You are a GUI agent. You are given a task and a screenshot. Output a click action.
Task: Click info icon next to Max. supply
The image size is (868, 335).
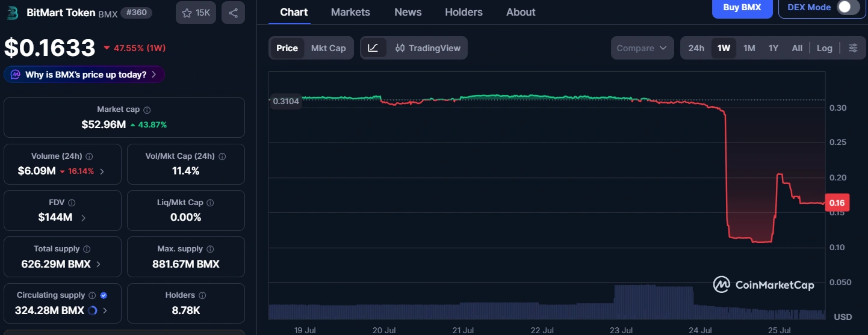(210, 249)
